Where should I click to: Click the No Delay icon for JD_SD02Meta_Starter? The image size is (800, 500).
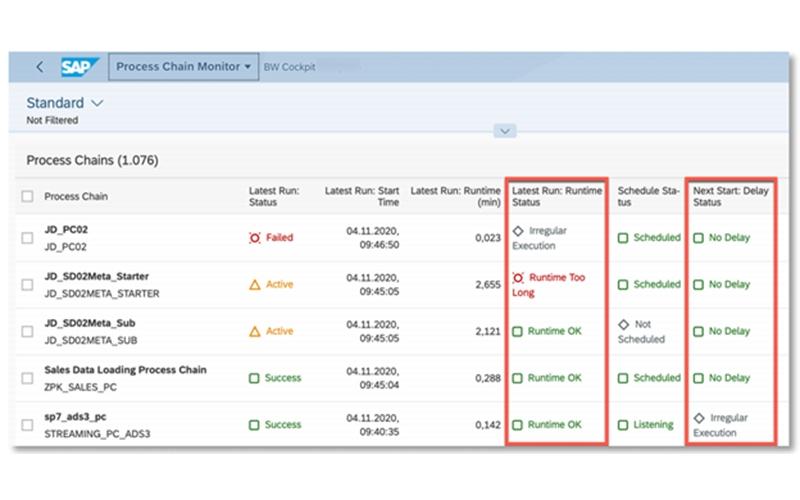[x=698, y=285]
